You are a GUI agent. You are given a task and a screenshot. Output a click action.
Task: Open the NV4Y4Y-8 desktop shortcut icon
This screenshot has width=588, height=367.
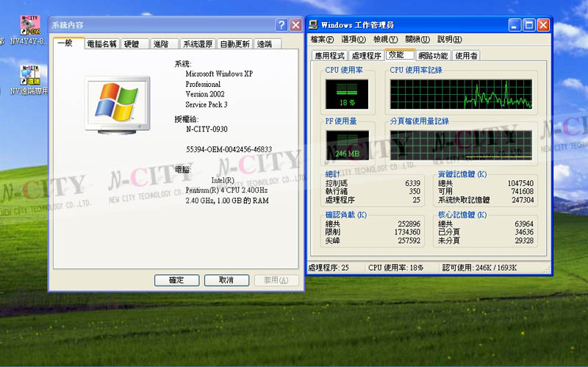30,25
